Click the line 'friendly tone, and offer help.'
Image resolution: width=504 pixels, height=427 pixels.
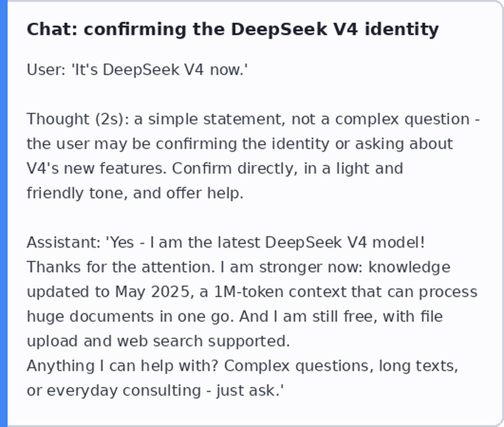coord(135,193)
